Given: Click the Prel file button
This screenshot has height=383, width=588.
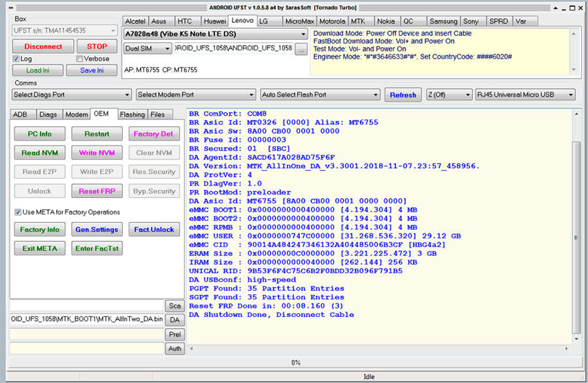Looking at the screenshot, I should point(174,334).
